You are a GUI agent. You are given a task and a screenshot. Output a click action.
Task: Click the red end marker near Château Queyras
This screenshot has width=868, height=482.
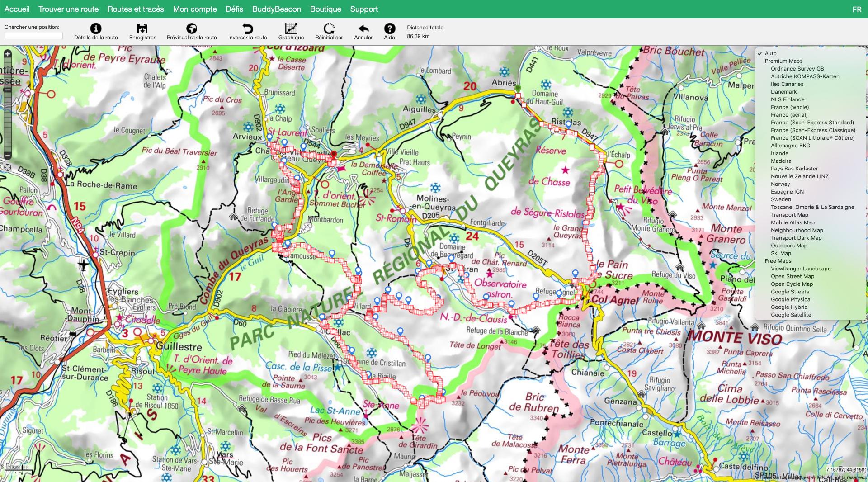pyautogui.click(x=334, y=155)
